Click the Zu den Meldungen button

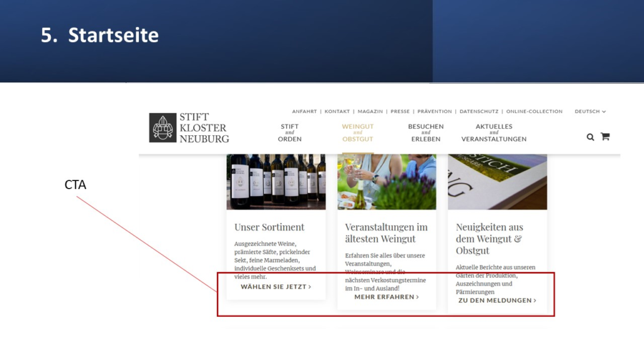click(497, 300)
